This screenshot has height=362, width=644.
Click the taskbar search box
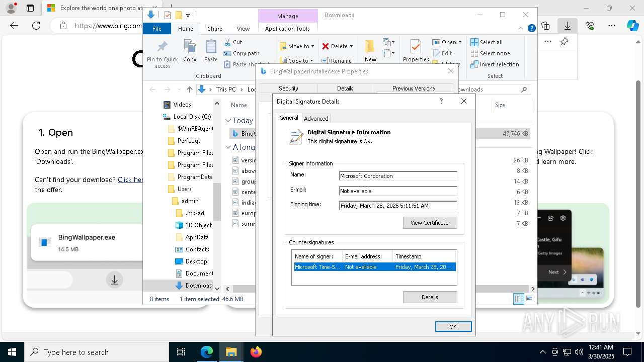(x=97, y=352)
